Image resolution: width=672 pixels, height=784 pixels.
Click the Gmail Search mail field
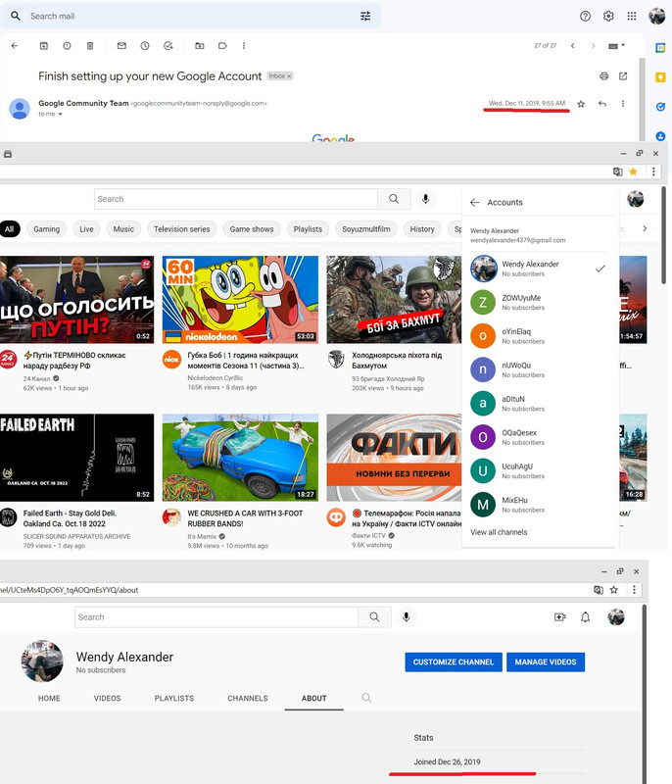click(x=190, y=16)
